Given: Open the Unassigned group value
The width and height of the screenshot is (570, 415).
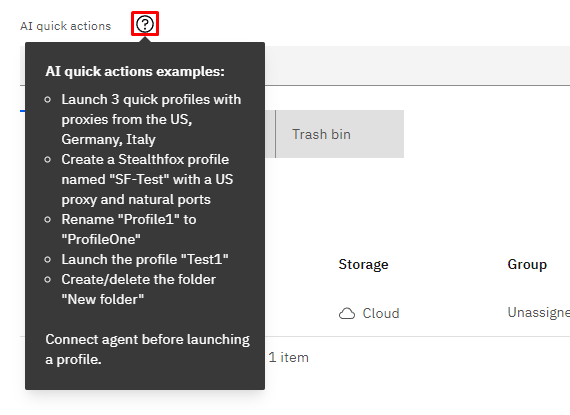Looking at the screenshot, I should coord(539,313).
